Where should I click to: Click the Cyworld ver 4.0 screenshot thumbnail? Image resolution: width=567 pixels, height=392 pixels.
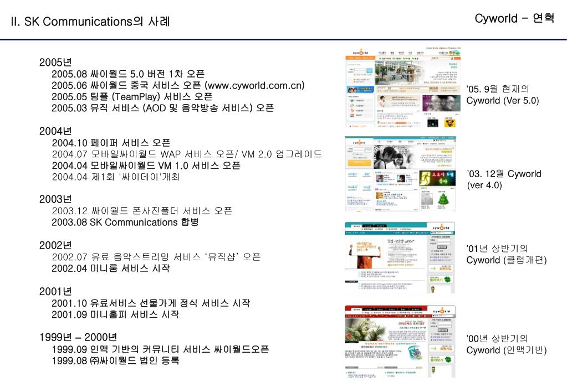click(x=400, y=173)
